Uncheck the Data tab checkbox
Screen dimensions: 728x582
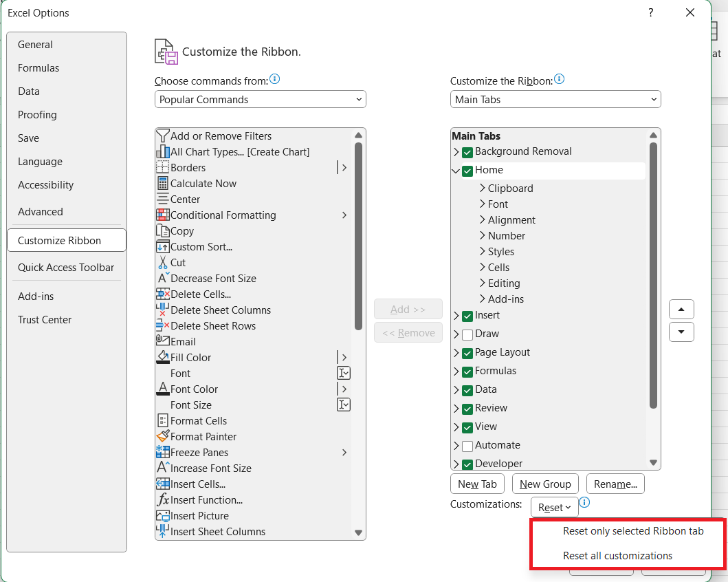(467, 390)
